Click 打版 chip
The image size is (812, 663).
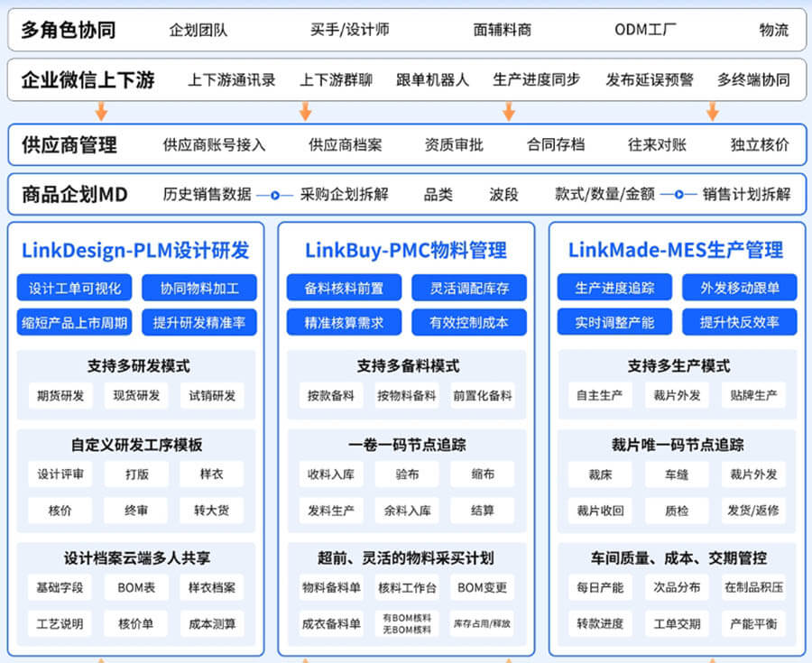[137, 474]
